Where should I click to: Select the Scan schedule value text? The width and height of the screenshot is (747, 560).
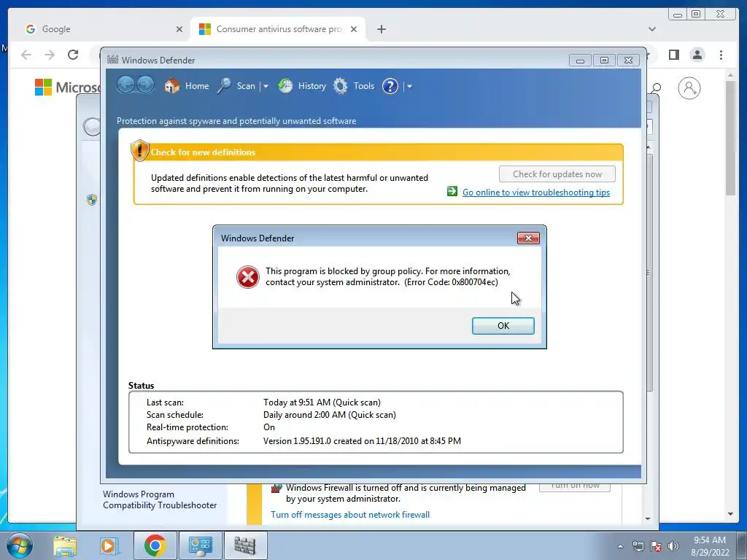(x=330, y=415)
